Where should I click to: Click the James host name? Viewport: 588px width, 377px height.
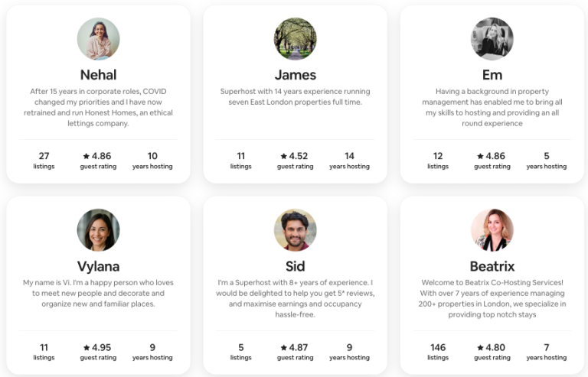click(x=295, y=75)
